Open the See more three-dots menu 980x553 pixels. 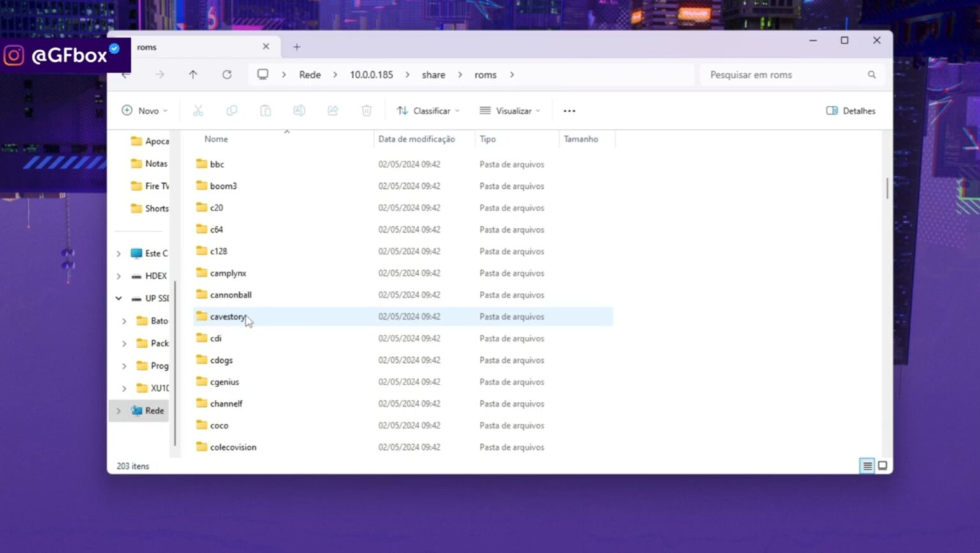pyautogui.click(x=569, y=111)
